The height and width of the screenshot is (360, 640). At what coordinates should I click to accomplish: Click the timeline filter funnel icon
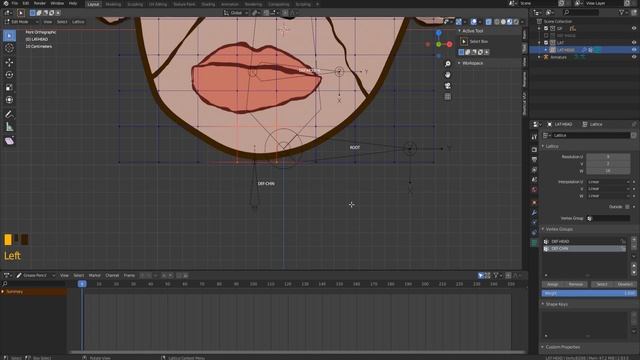click(496, 276)
